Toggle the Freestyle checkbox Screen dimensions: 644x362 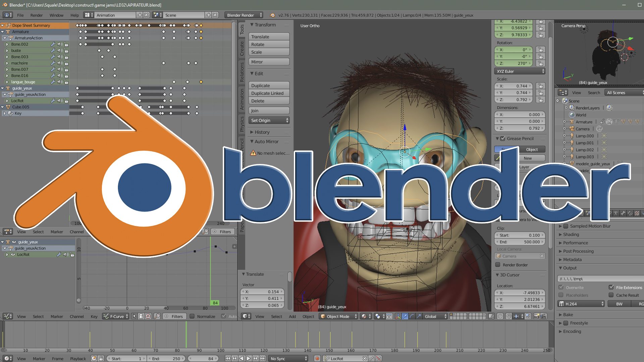pos(566,323)
